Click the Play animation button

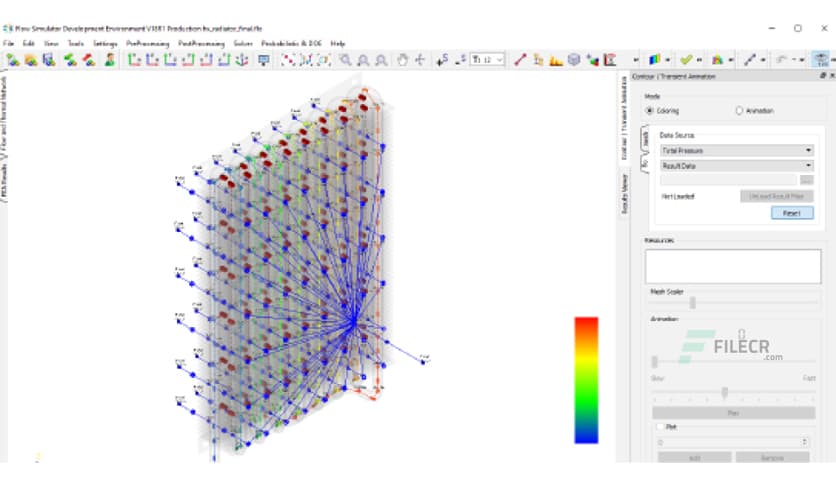point(734,413)
